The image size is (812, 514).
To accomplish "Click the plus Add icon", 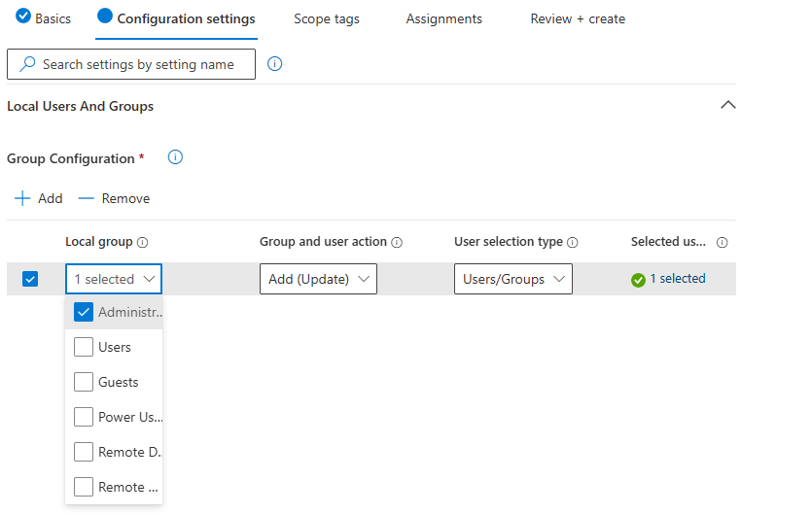I will 21,198.
